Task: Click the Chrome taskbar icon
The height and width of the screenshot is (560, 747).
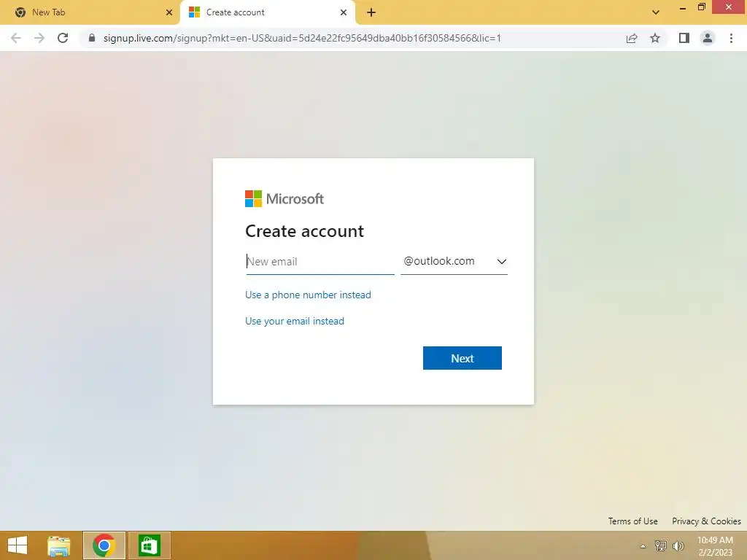Action: point(104,545)
